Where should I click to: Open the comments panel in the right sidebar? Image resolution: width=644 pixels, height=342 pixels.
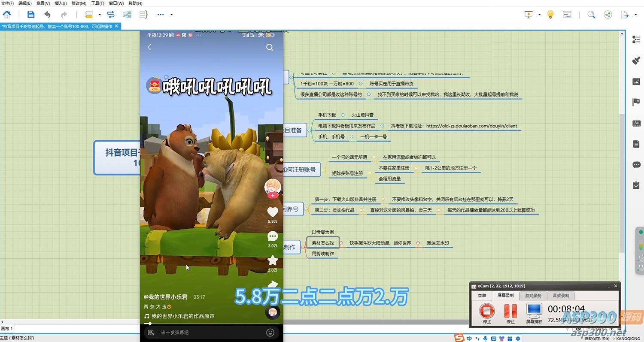(636, 165)
